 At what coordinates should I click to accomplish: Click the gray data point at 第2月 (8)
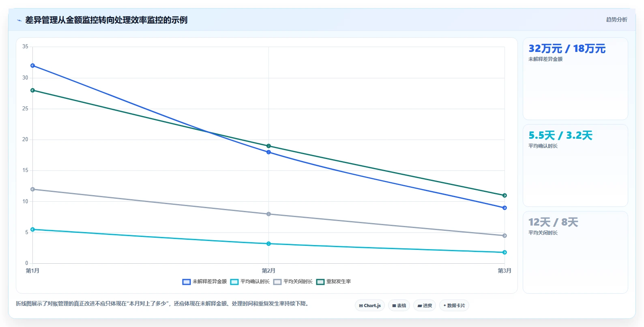pyautogui.click(x=268, y=214)
